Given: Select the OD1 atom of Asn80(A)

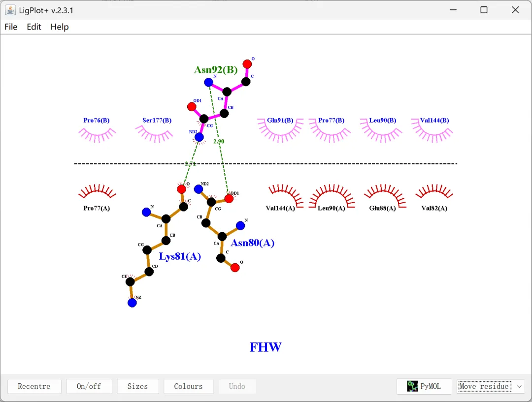Looking at the screenshot, I should point(229,199).
